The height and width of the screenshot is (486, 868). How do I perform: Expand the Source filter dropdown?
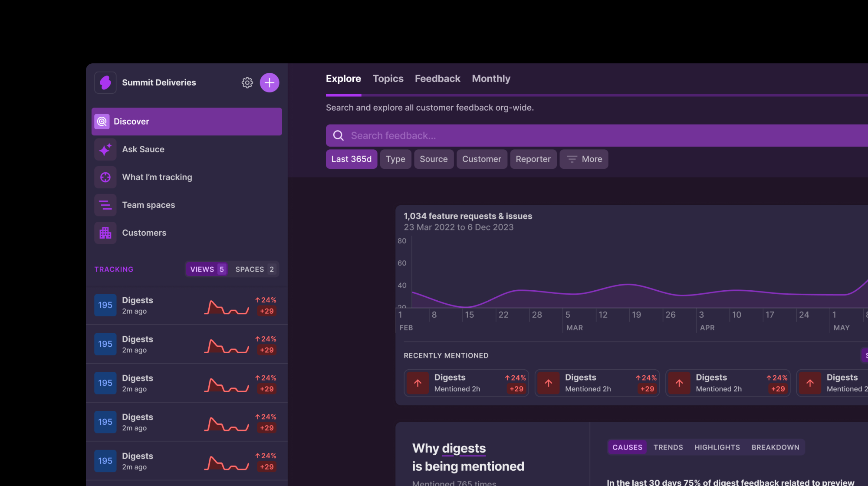tap(433, 159)
